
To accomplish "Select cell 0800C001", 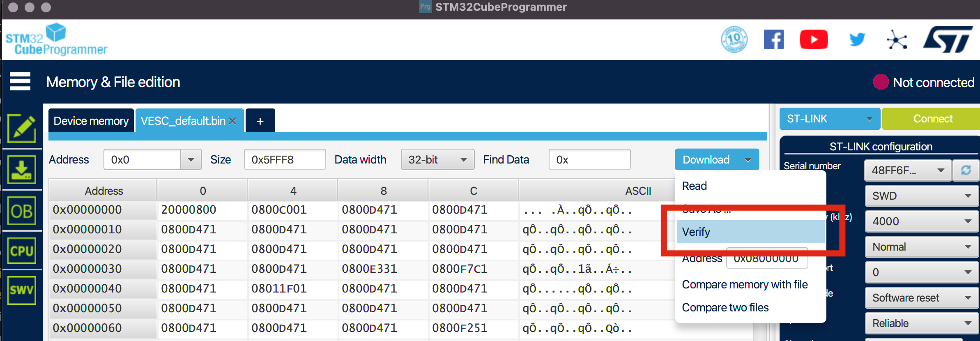I will [293, 210].
